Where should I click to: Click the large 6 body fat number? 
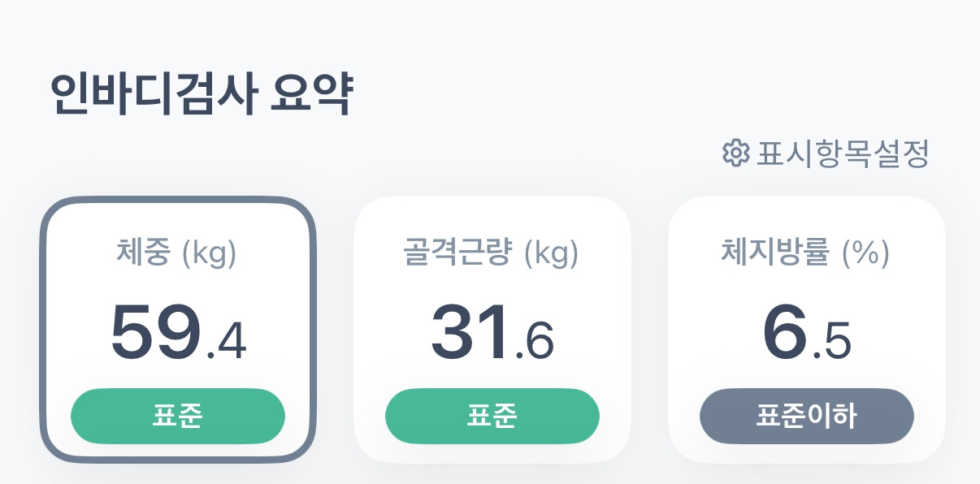786,333
